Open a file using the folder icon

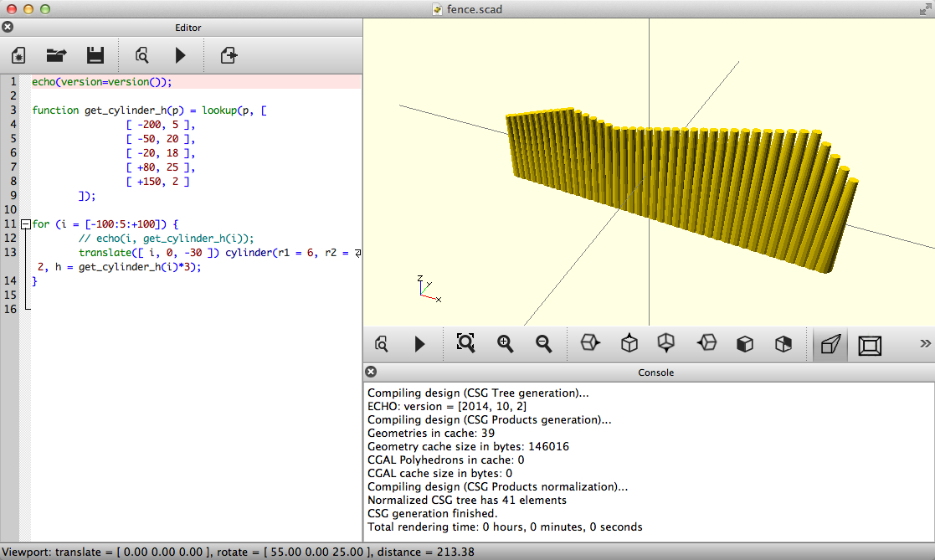pyautogui.click(x=56, y=56)
